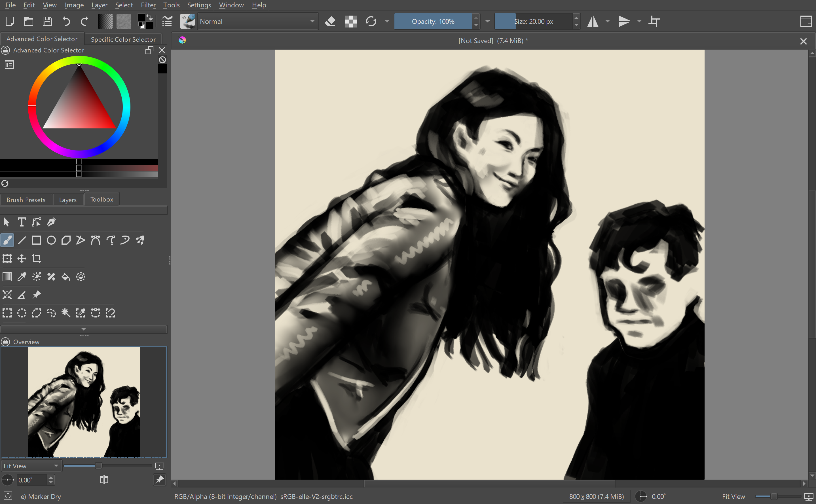
Task: Switch to Specific Color Selector tab
Action: tap(123, 39)
